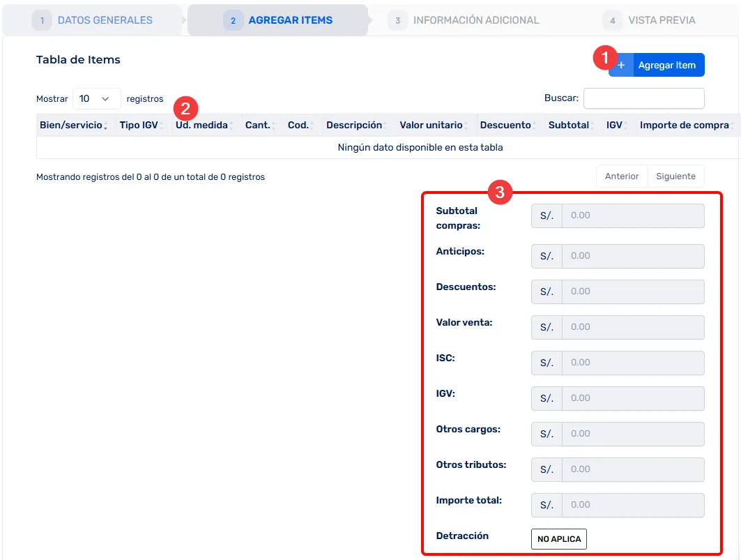741x560 pixels.
Task: Click step 3 number circle icon
Action: pyautogui.click(x=397, y=20)
